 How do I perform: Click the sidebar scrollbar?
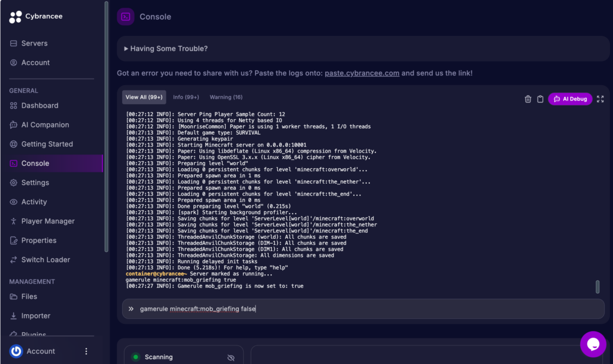coord(107,127)
